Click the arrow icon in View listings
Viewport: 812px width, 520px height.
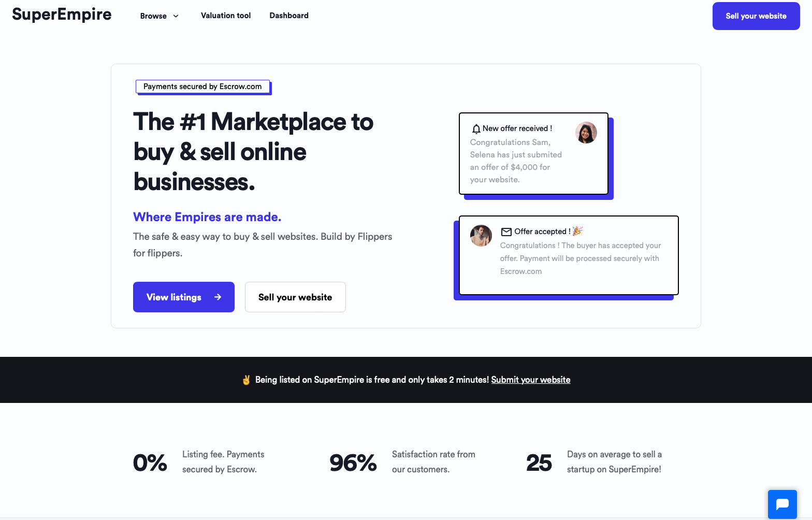[218, 297]
